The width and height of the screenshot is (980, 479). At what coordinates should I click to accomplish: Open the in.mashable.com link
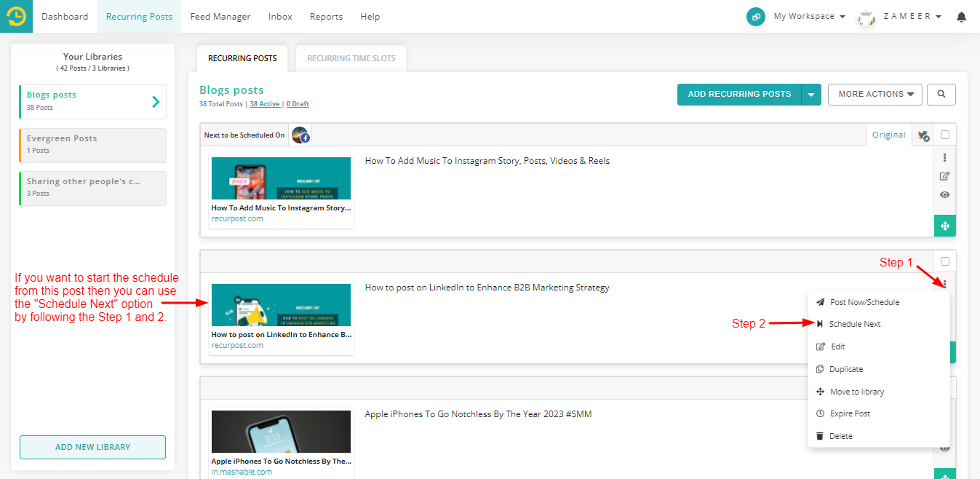[x=242, y=472]
